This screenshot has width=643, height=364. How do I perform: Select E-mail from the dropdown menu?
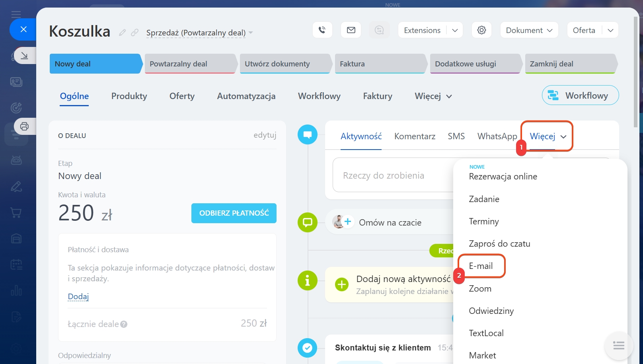481,266
